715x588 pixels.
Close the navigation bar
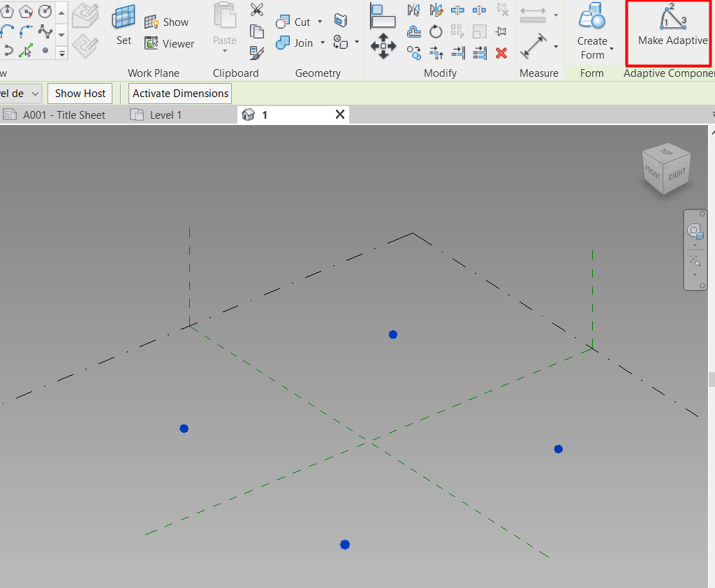(x=702, y=214)
